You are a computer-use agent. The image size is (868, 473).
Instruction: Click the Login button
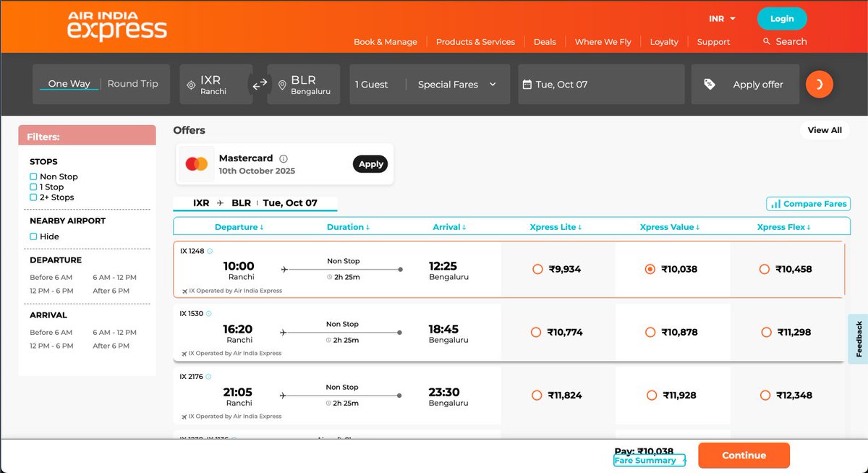click(x=782, y=19)
